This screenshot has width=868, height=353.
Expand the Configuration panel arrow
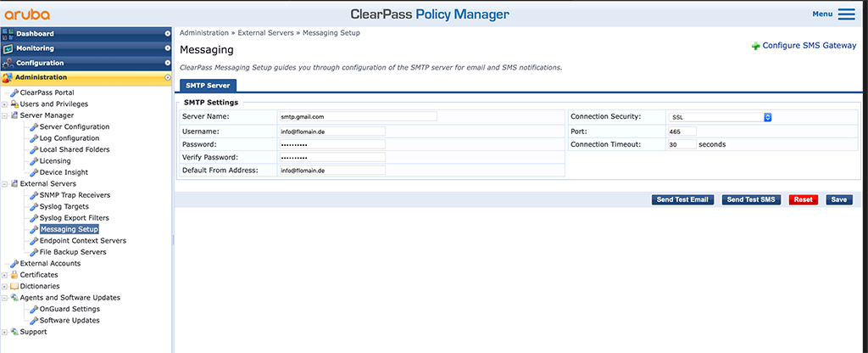[x=167, y=63]
